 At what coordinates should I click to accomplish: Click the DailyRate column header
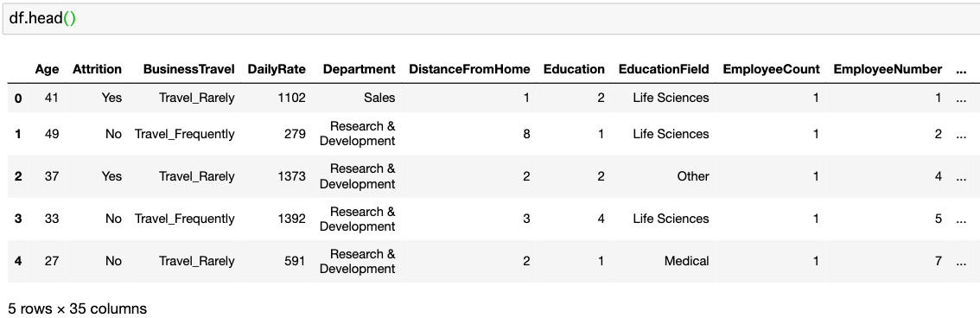[277, 69]
